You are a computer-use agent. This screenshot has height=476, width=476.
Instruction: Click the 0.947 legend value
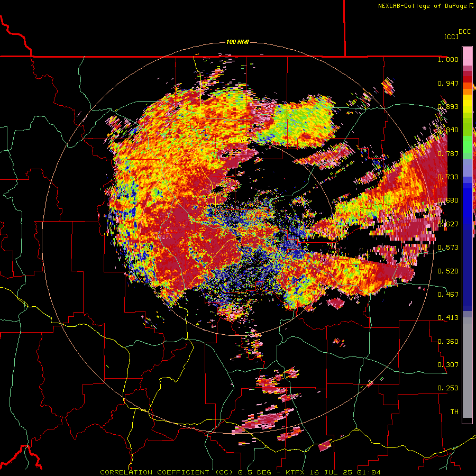point(448,83)
